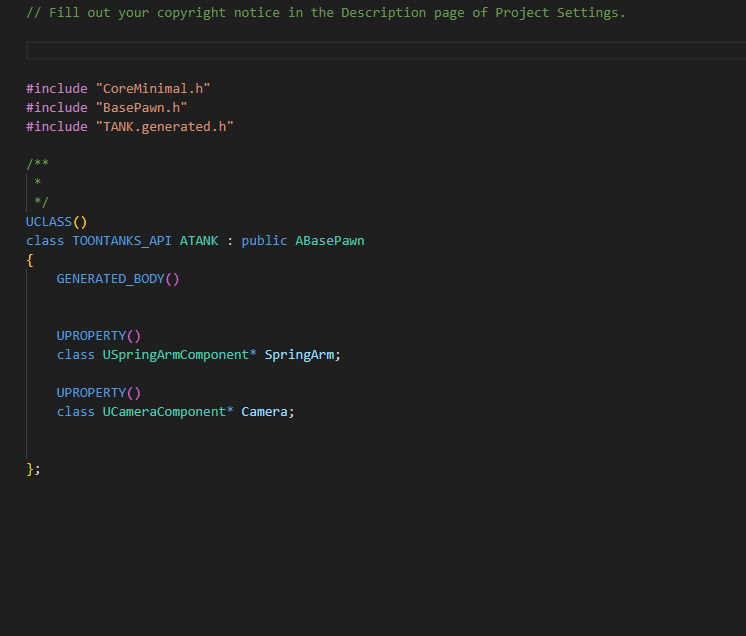The image size is (746, 636).
Task: Click the UPROPERTY() macro above Camera
Action: point(99,393)
